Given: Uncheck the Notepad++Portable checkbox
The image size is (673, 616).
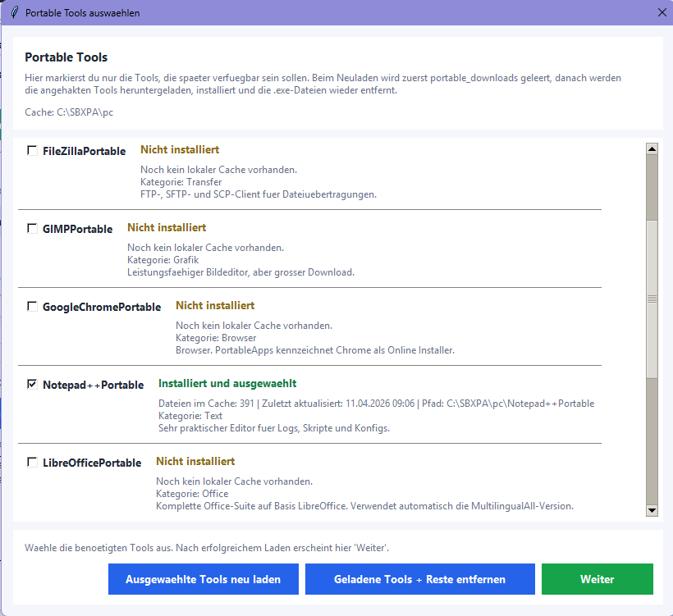Looking at the screenshot, I should point(32,384).
